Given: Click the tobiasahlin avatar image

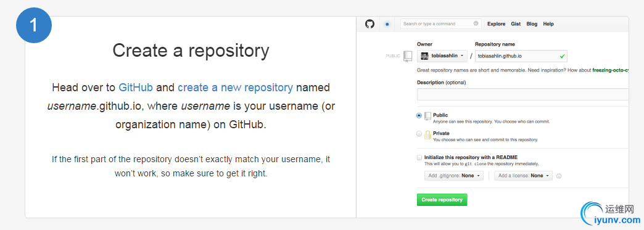Looking at the screenshot, I should [424, 55].
